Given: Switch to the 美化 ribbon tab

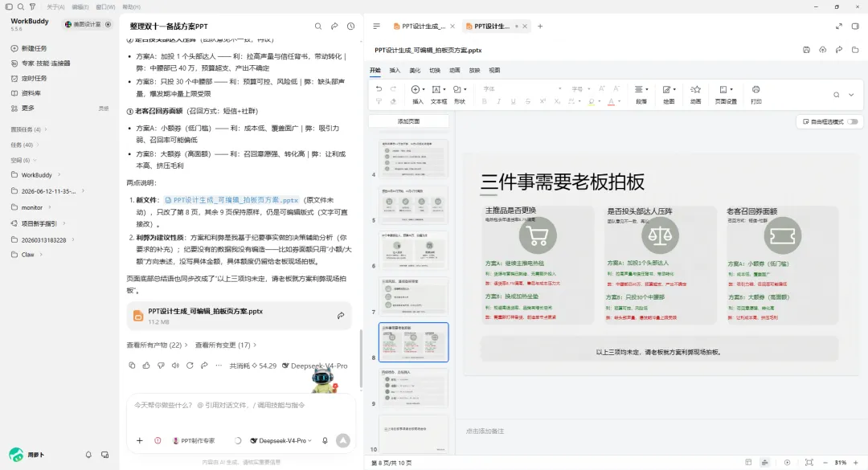Looking at the screenshot, I should pyautogui.click(x=415, y=71).
